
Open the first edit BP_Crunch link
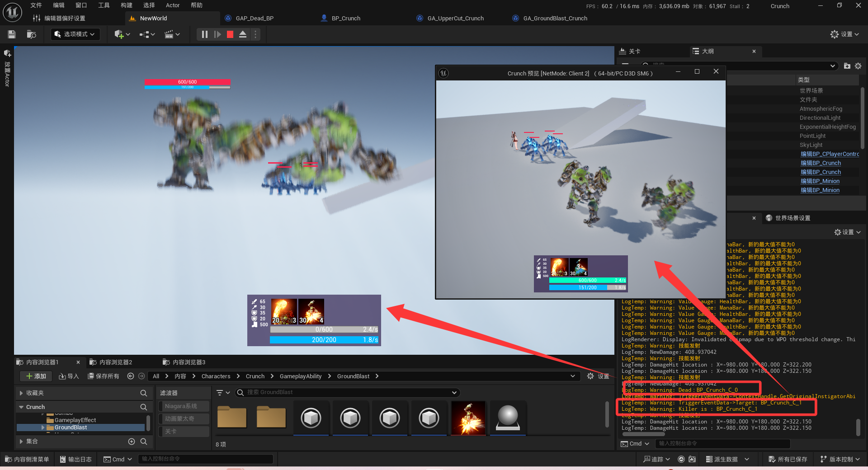[821, 163]
